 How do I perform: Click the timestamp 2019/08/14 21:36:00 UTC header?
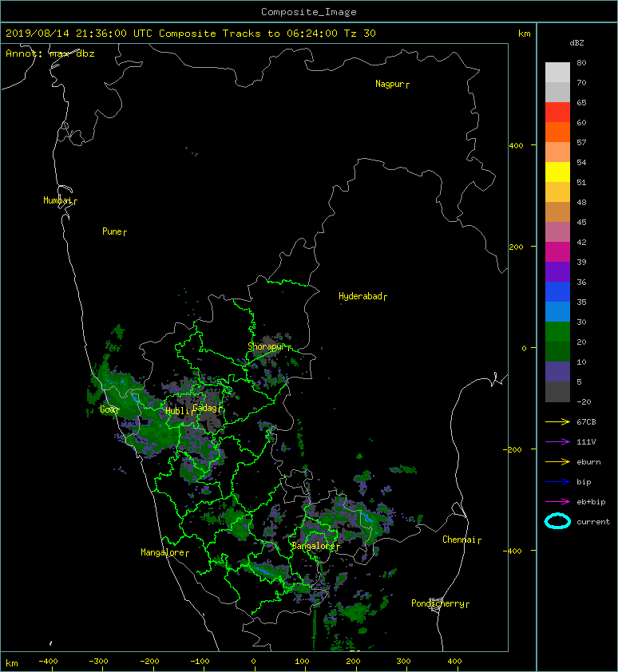pyautogui.click(x=79, y=34)
